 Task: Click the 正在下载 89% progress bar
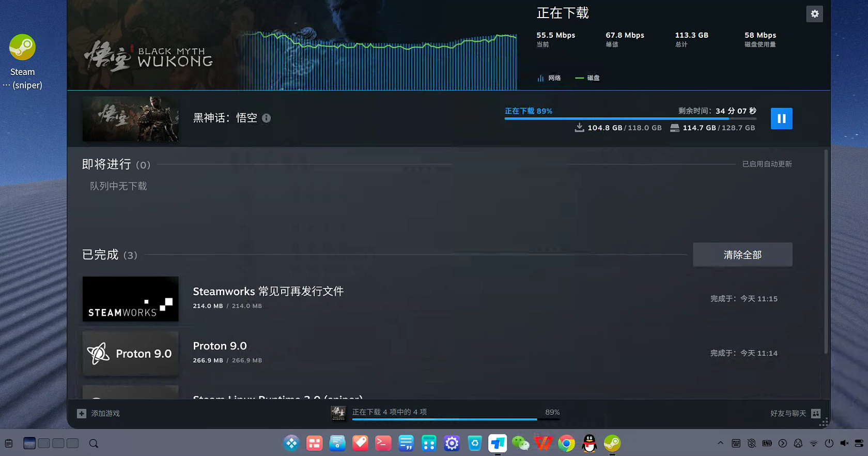click(x=630, y=118)
